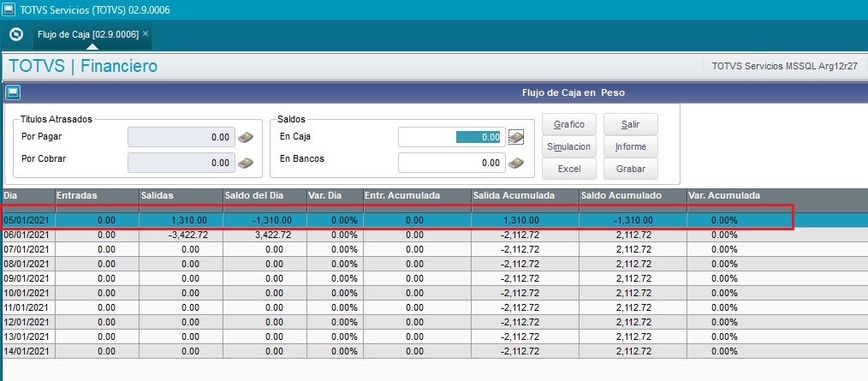Click the Simulacion button

pos(569,146)
